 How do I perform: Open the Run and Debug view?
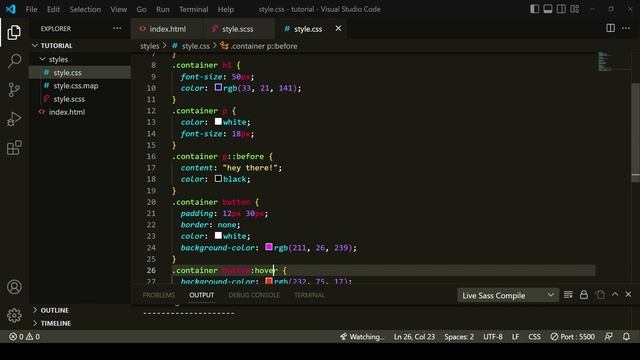[14, 119]
